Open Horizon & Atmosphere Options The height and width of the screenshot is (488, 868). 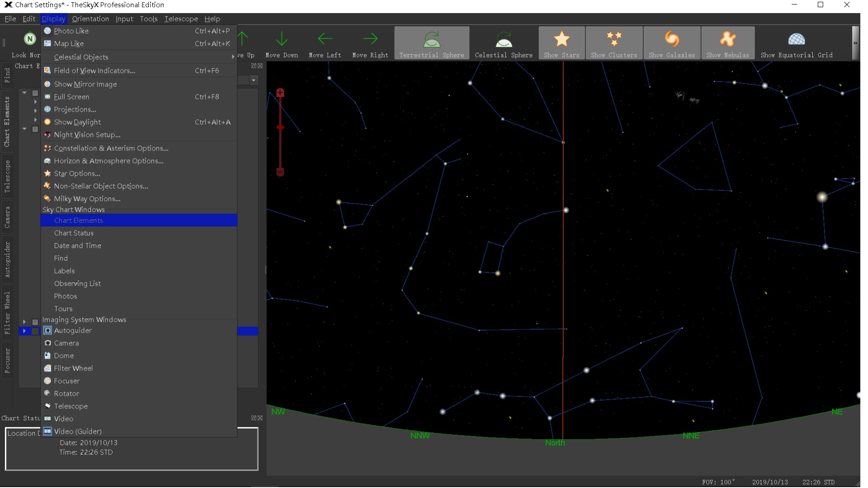click(139, 161)
